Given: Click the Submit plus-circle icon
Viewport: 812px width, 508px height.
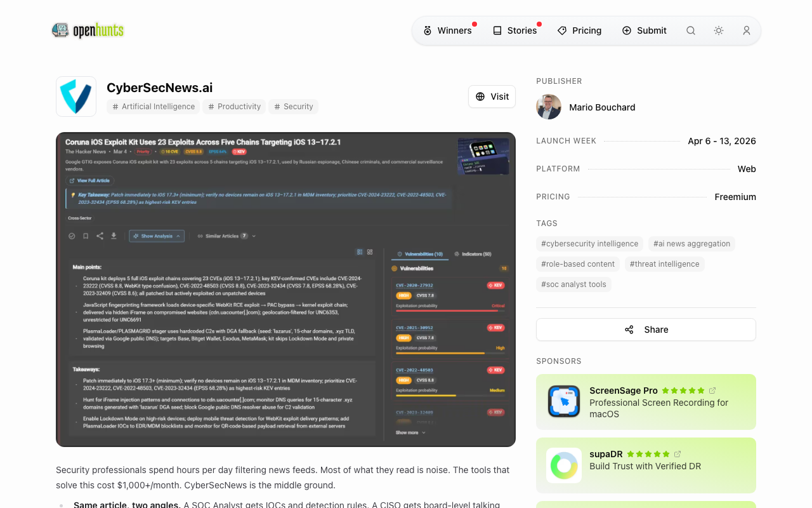Looking at the screenshot, I should click(x=627, y=30).
